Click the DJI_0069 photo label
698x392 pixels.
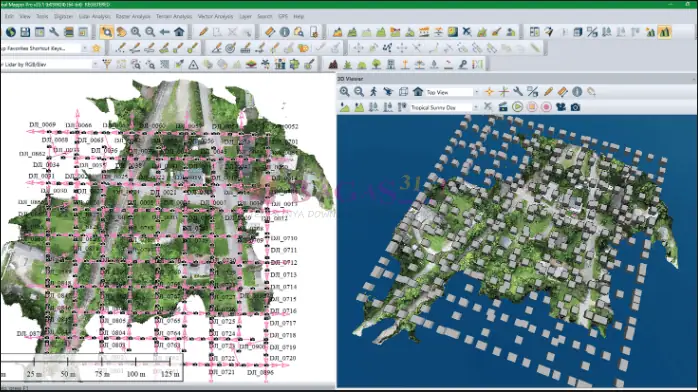pyautogui.click(x=42, y=125)
